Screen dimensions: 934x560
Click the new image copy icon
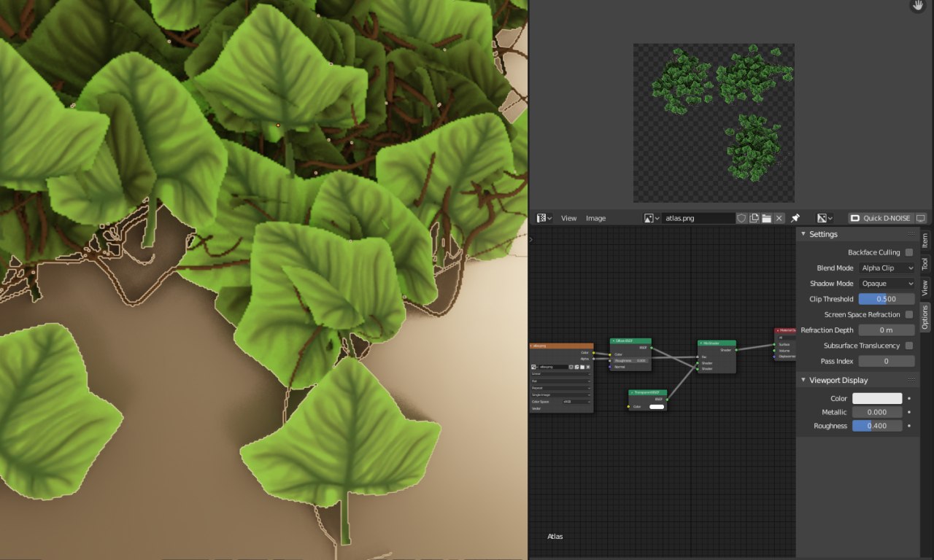point(754,218)
